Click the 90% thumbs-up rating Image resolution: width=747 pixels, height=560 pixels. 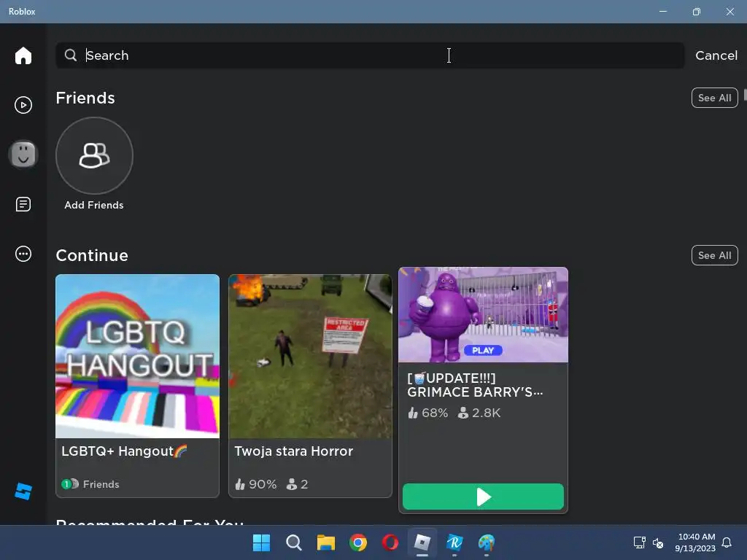[256, 484]
